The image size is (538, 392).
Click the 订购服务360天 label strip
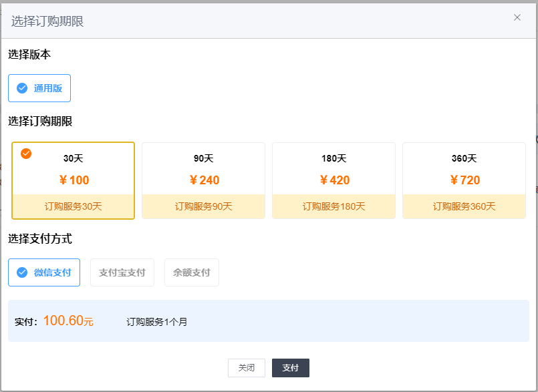[x=464, y=206]
